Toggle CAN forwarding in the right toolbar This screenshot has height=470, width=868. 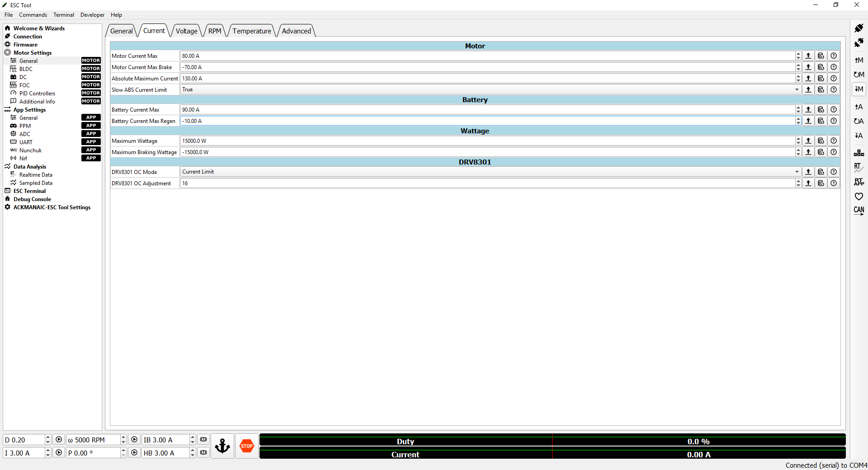point(859,211)
